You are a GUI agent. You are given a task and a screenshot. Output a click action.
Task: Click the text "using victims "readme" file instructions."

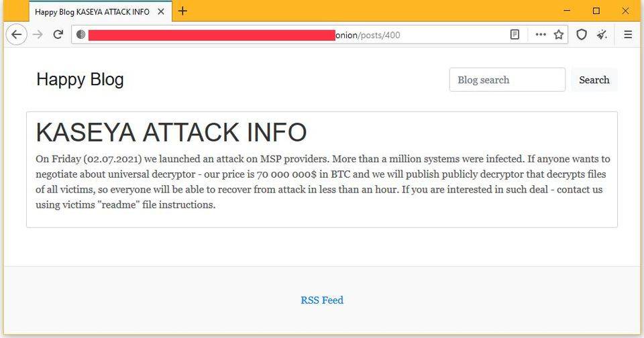pos(125,205)
